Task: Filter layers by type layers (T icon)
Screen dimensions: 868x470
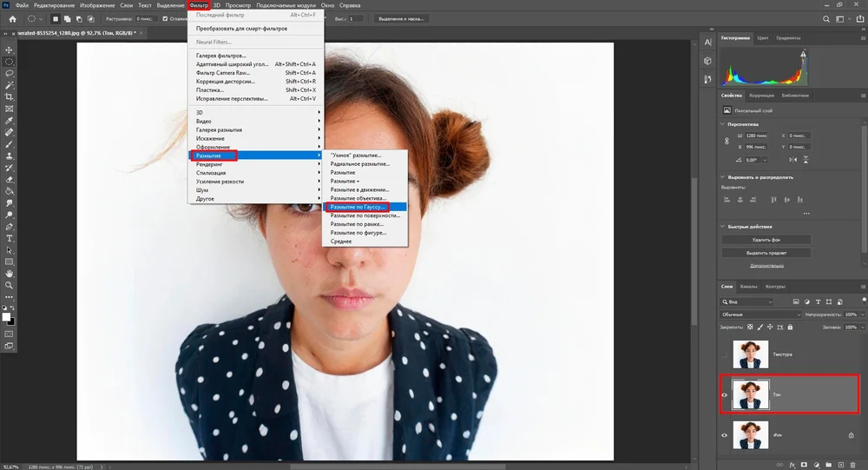Action: pyautogui.click(x=818, y=301)
